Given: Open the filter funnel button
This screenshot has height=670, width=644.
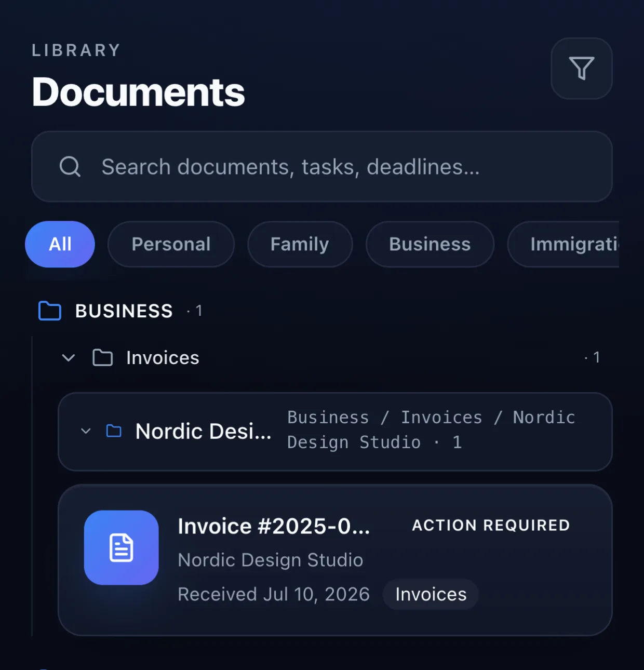Looking at the screenshot, I should [581, 68].
